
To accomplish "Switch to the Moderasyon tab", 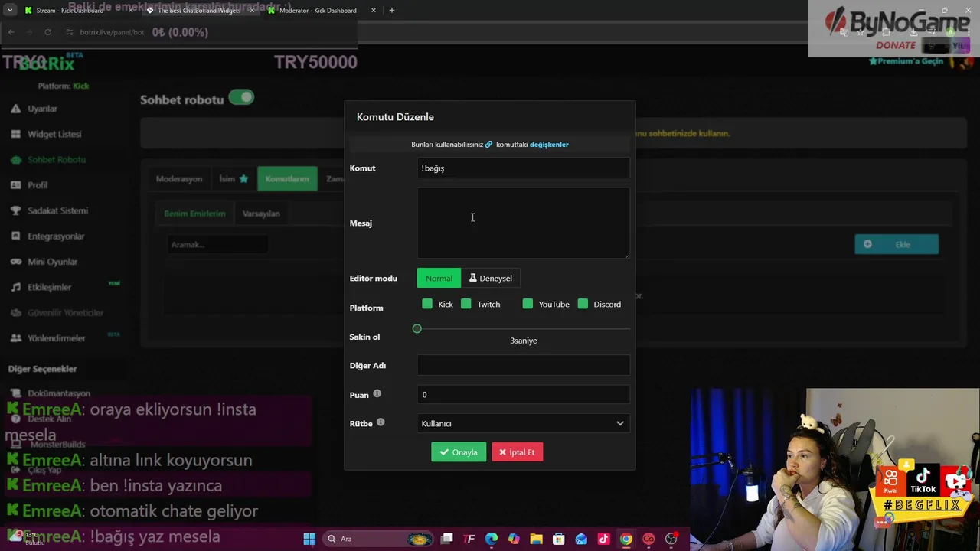I will [179, 178].
